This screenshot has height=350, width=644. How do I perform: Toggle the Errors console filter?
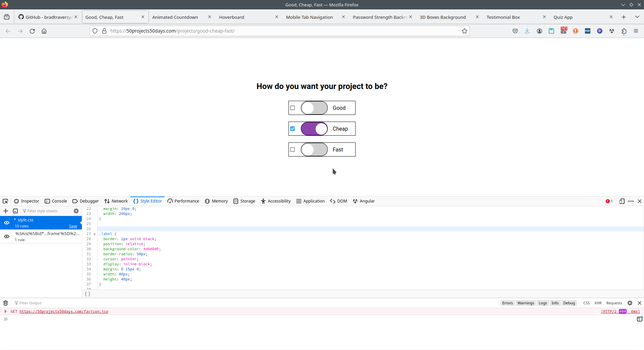point(507,303)
